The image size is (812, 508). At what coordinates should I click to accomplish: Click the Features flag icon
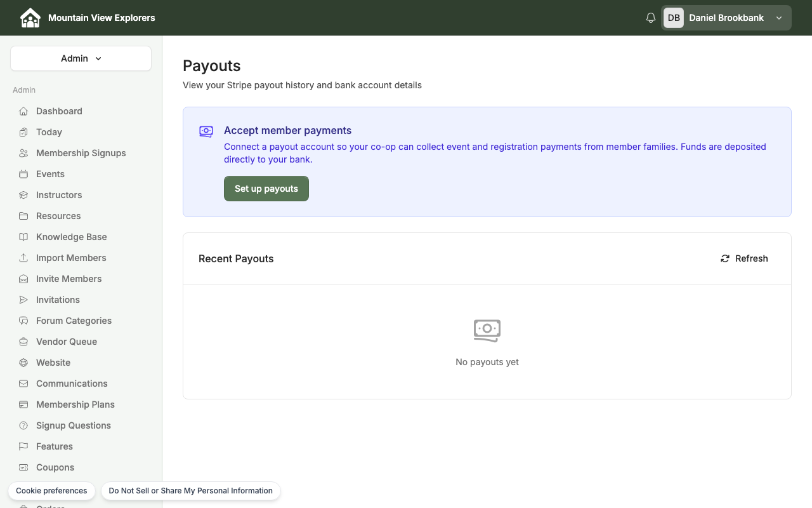23,446
